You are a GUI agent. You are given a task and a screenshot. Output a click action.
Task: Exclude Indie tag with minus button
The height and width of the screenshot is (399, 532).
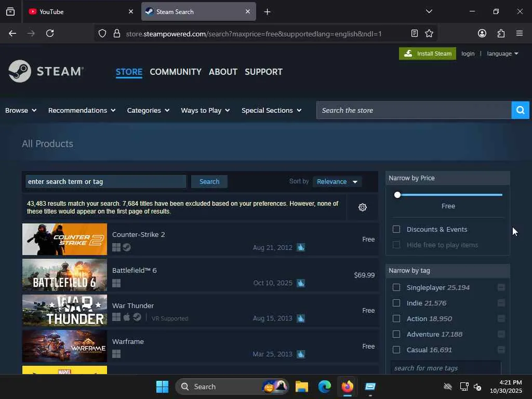coord(501,303)
